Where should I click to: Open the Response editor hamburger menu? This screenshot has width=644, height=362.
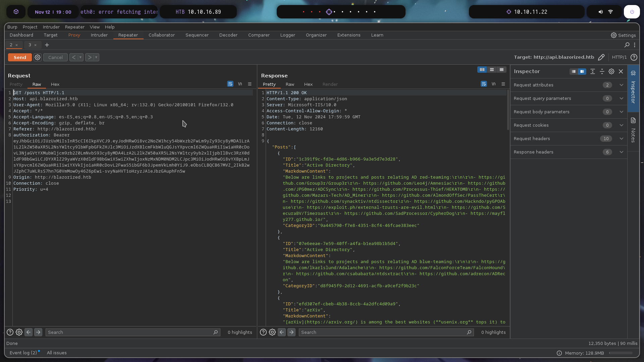(x=503, y=84)
